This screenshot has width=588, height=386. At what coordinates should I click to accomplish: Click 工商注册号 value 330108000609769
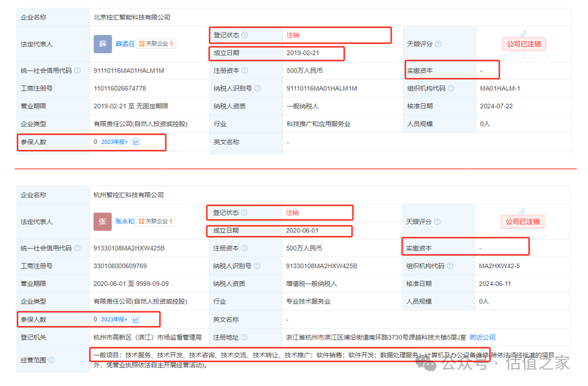[x=120, y=266]
